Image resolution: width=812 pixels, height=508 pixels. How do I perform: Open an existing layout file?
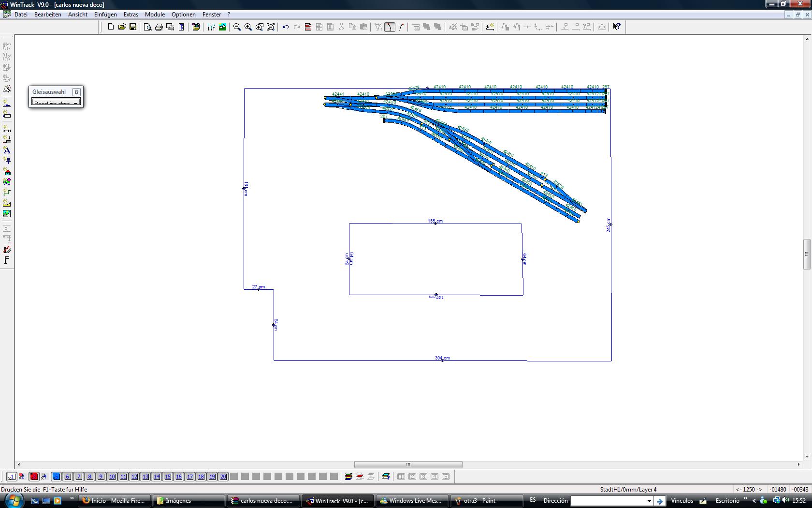click(122, 27)
